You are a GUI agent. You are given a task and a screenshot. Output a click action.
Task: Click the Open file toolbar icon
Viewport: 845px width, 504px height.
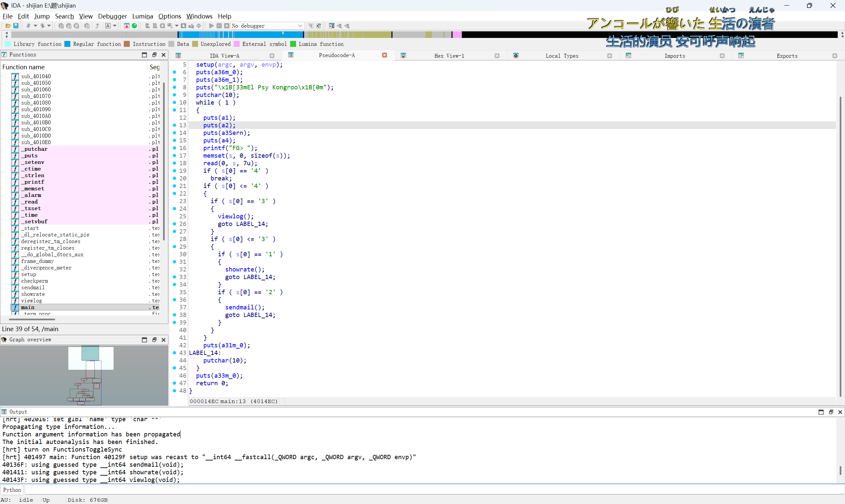pos(8,26)
